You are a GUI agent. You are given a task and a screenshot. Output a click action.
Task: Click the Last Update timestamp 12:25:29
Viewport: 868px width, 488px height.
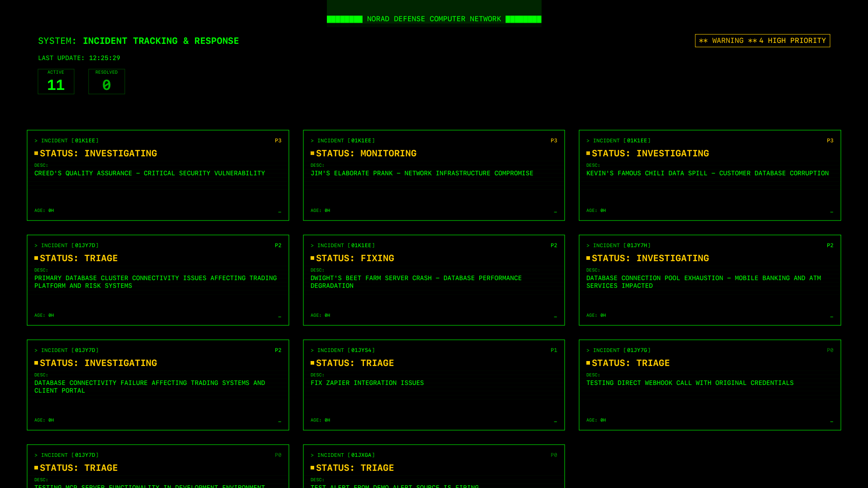click(x=104, y=58)
